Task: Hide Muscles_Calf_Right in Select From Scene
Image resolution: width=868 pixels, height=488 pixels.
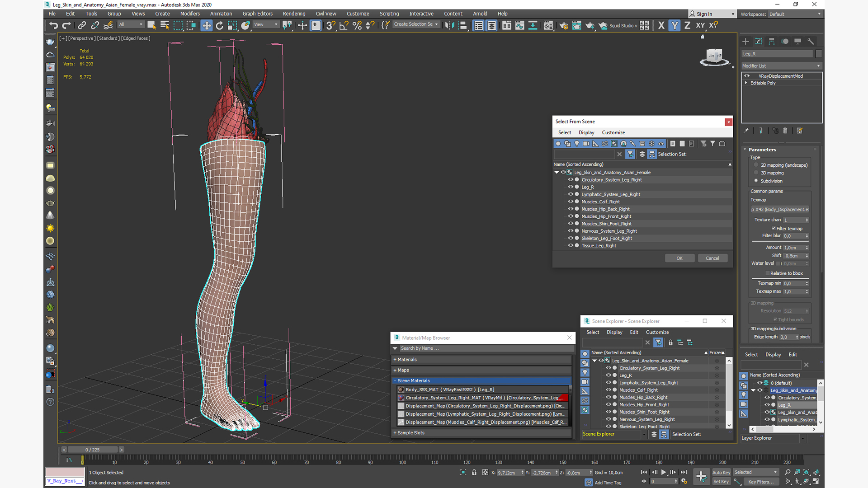Action: [571, 202]
